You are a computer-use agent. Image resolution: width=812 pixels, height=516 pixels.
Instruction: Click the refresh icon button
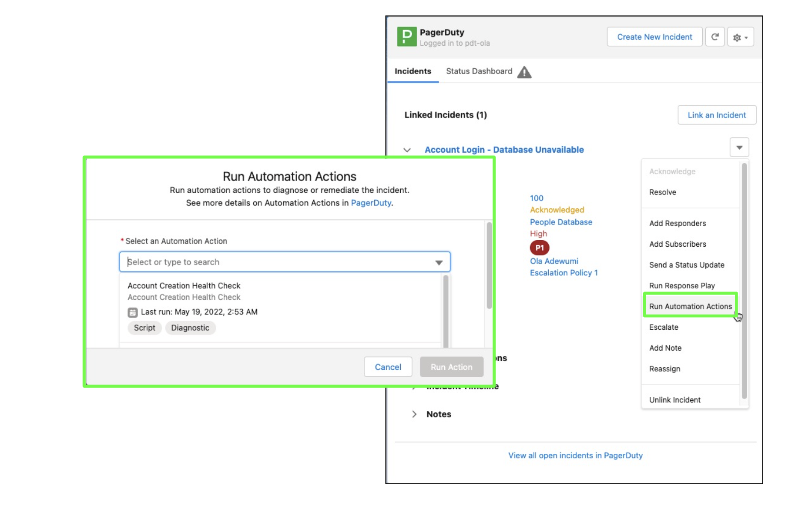(x=715, y=37)
